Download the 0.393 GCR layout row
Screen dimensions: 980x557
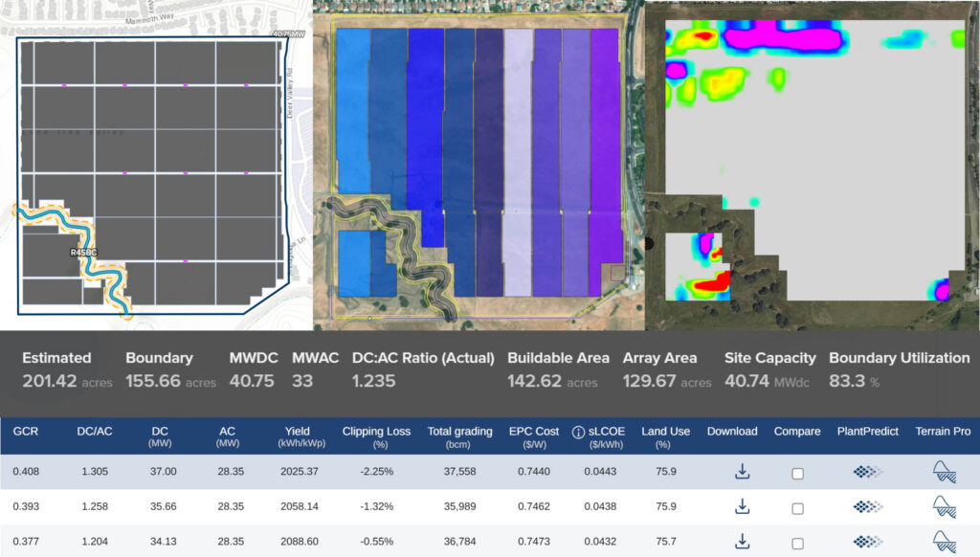742,506
